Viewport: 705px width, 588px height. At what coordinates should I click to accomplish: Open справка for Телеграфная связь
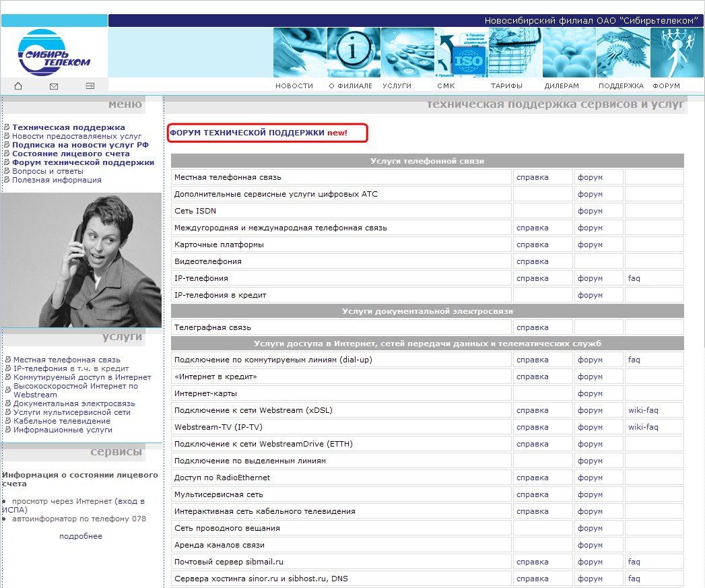coord(533,327)
